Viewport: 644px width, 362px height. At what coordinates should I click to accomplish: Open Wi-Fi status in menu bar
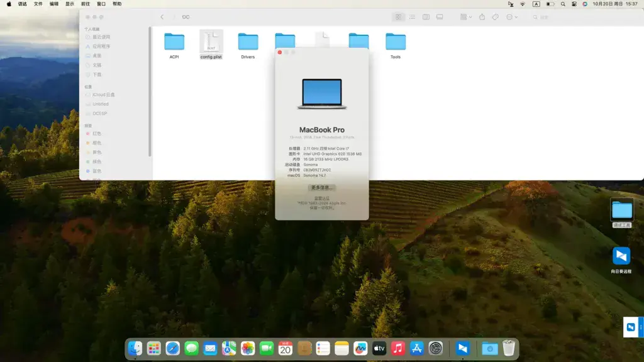point(523,4)
